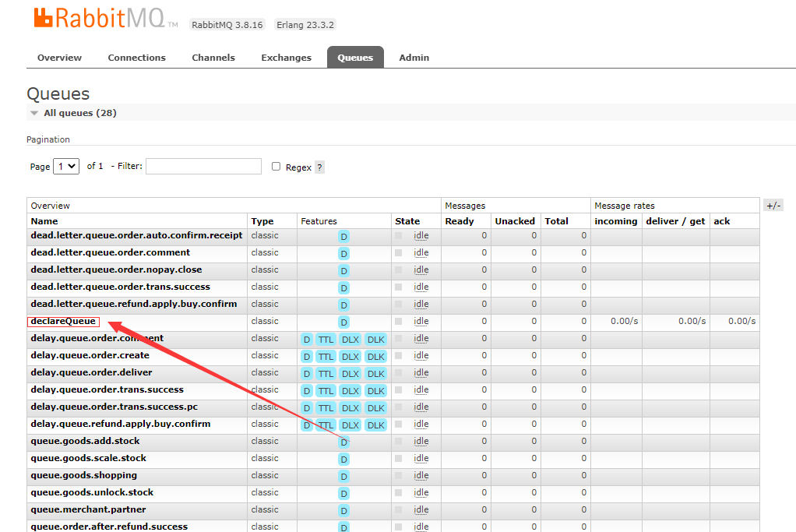Click DLX badge for delay.queue.order.deliver
Image resolution: width=796 pixels, height=532 pixels.
point(350,374)
